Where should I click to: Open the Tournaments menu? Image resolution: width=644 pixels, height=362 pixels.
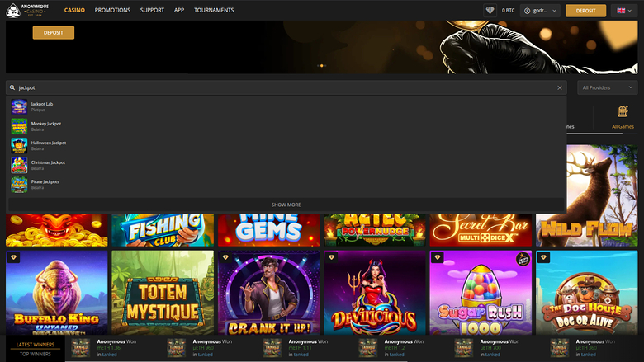(214, 10)
